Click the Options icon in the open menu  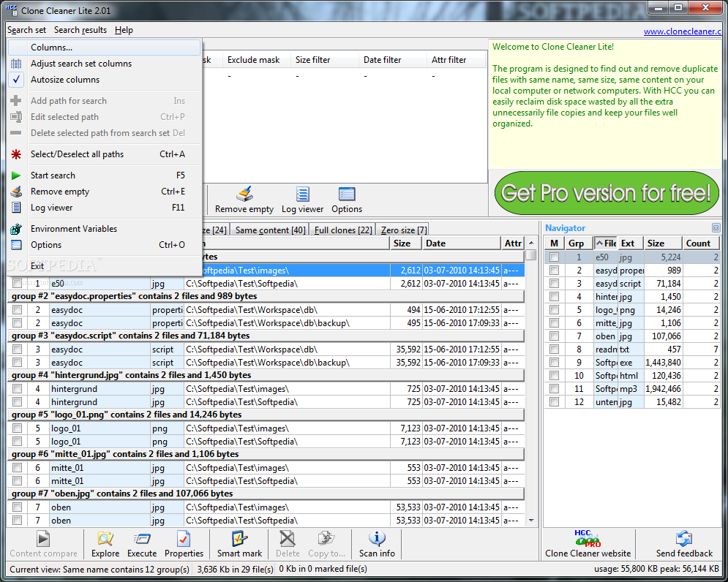pos(16,245)
